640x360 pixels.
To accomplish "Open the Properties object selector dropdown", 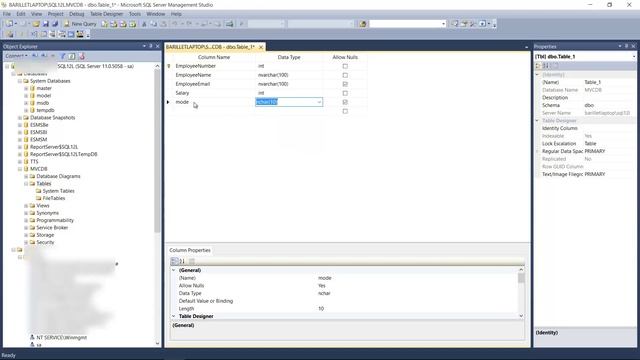I will click(x=633, y=56).
